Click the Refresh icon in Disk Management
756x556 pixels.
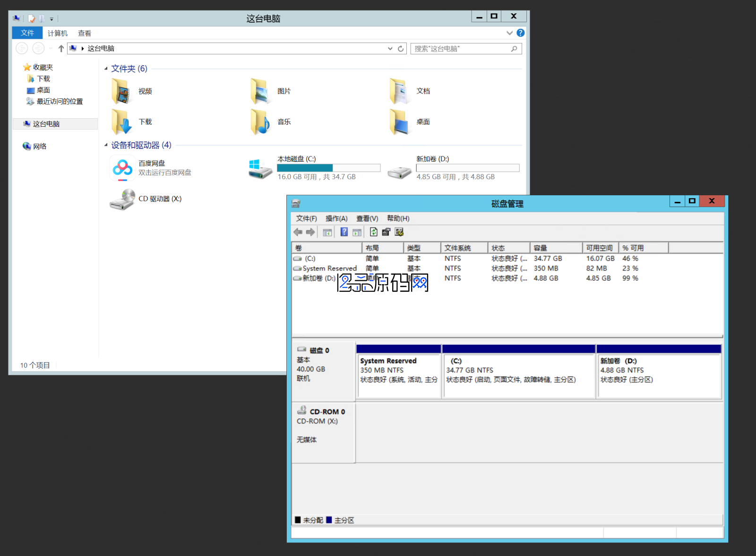[x=374, y=232]
